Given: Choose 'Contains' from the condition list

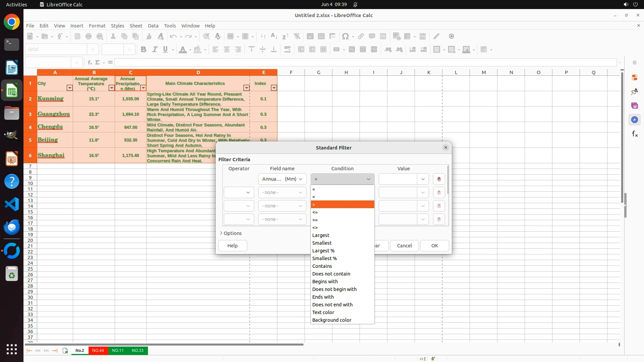Looking at the screenshot, I should coord(322,266).
